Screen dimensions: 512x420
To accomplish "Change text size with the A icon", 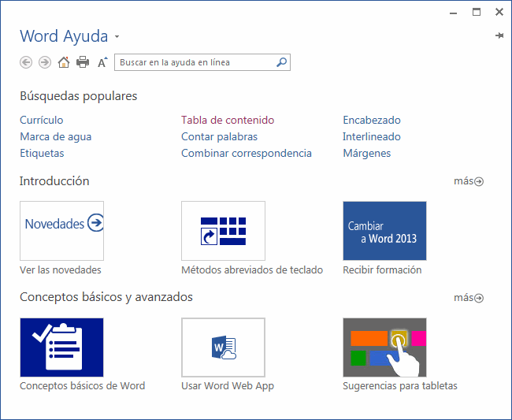I will click(x=102, y=62).
